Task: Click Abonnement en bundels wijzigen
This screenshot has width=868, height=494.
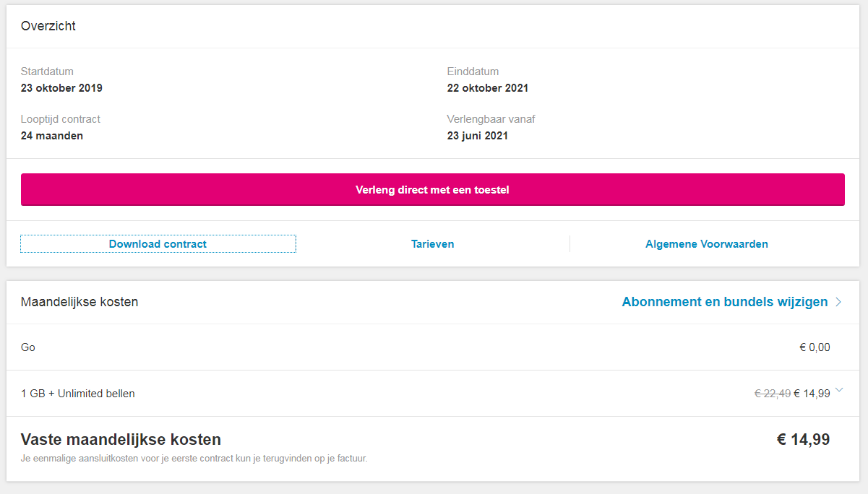Action: click(724, 302)
